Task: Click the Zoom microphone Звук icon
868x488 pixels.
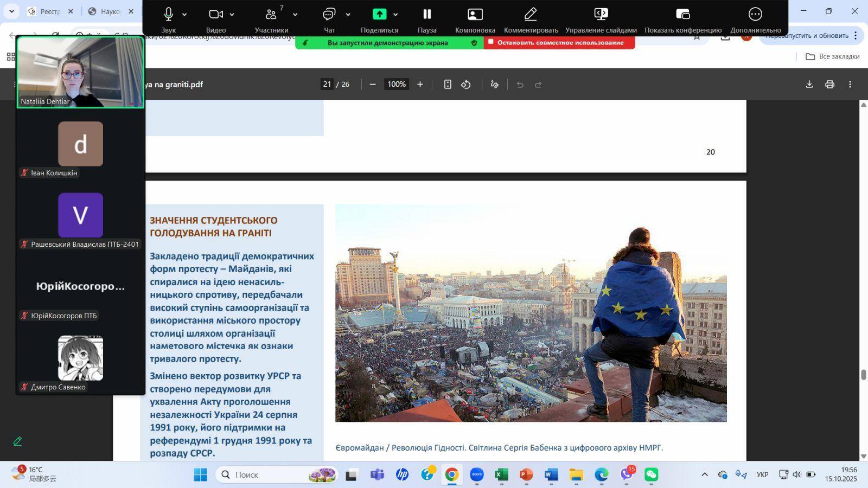Action: 168,15
